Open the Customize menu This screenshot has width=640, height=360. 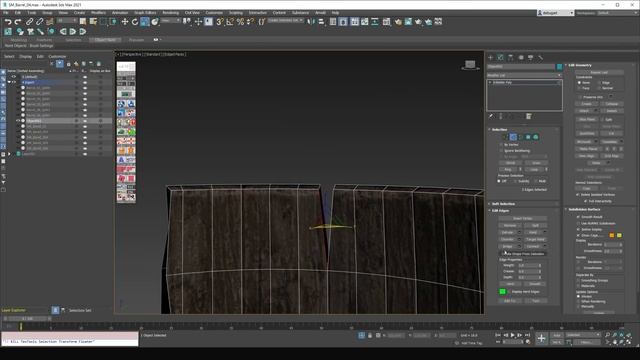click(214, 13)
